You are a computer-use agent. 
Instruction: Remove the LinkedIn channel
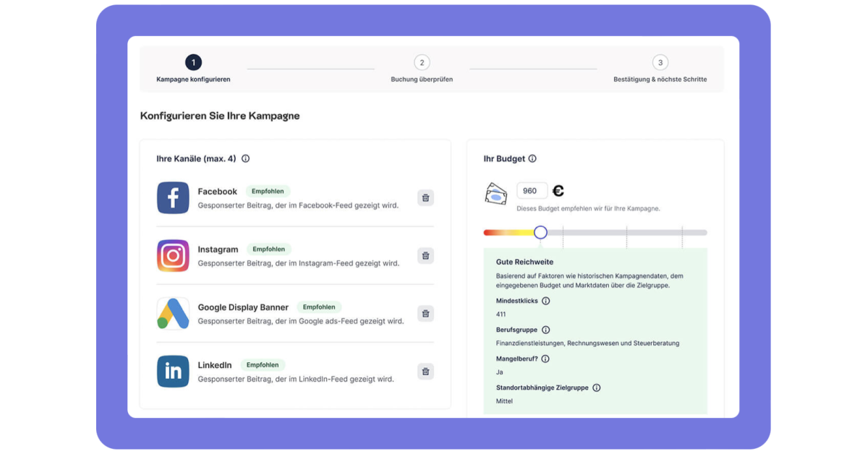click(x=425, y=372)
